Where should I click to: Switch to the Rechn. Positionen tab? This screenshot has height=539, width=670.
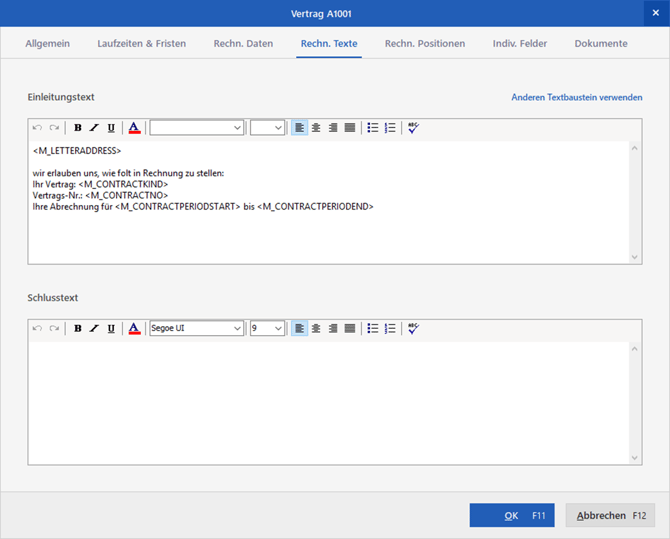(x=425, y=44)
